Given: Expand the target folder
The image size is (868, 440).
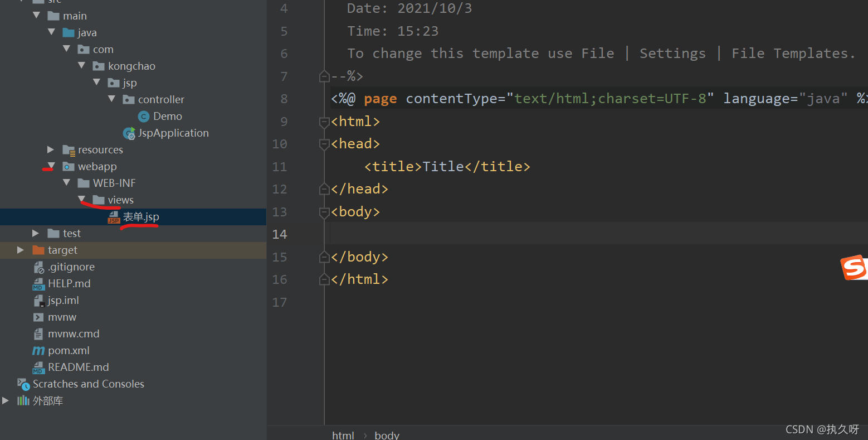Looking at the screenshot, I should coord(21,250).
